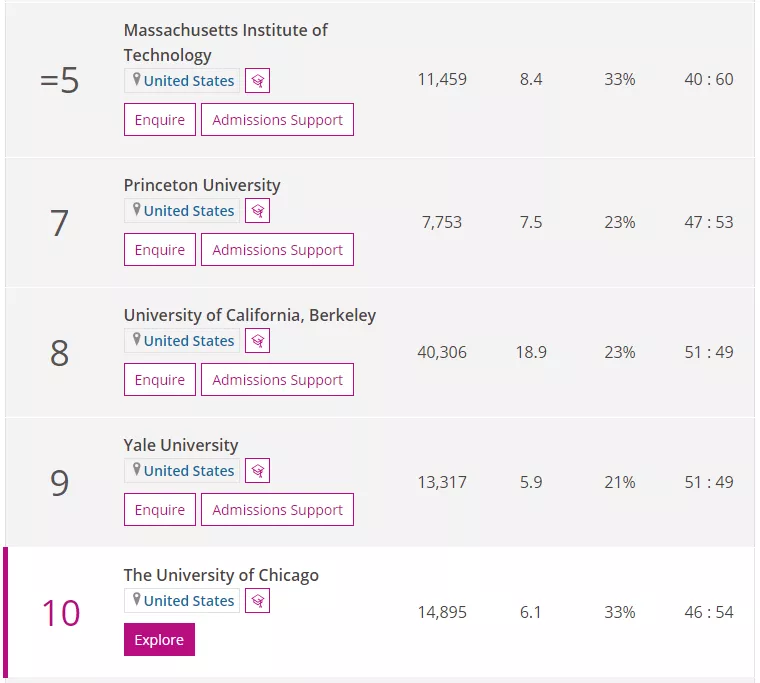Click graduation cap icon for Yale University

pos(257,471)
